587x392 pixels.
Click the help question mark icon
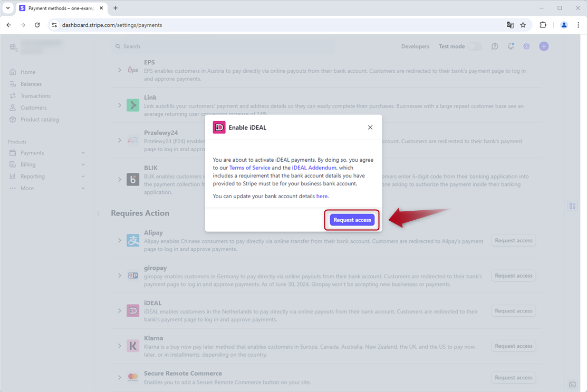[x=495, y=46]
